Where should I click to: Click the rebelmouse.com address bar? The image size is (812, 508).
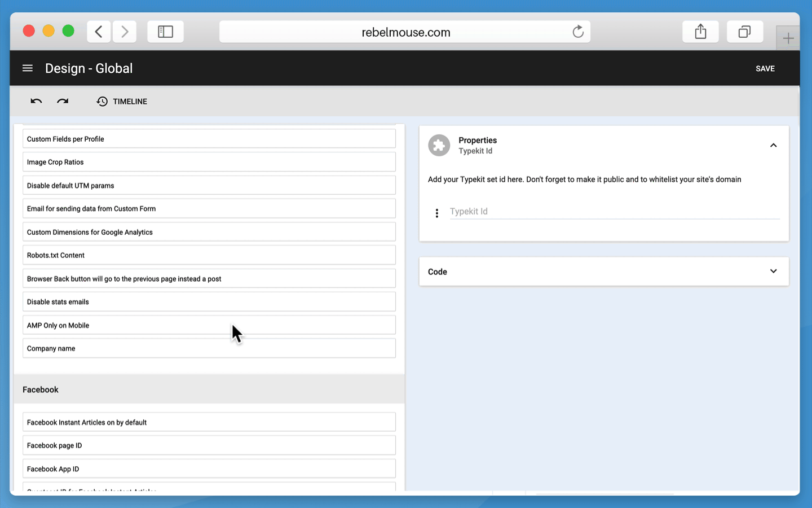coord(405,32)
